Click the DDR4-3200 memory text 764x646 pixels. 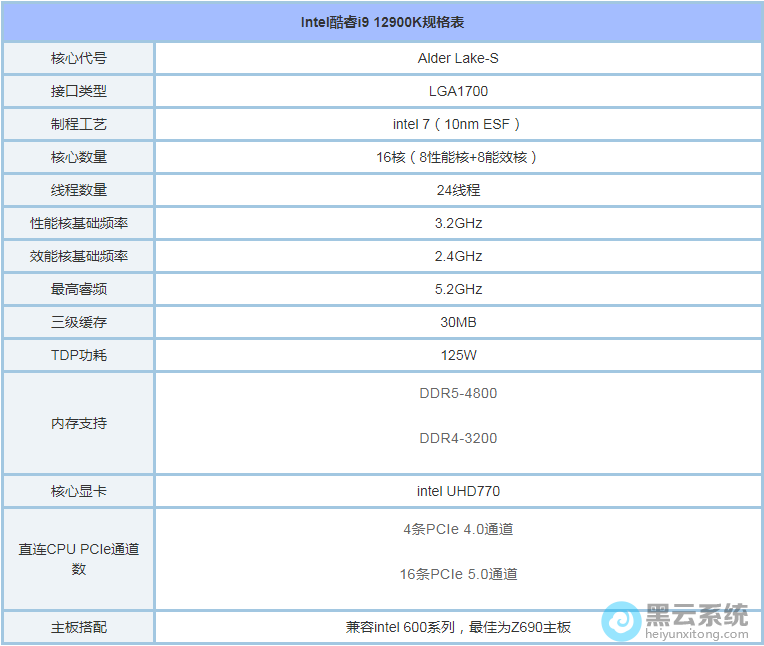point(458,438)
